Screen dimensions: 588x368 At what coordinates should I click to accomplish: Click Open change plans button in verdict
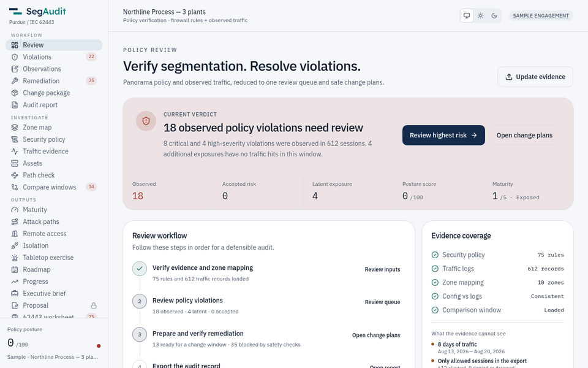coord(524,135)
